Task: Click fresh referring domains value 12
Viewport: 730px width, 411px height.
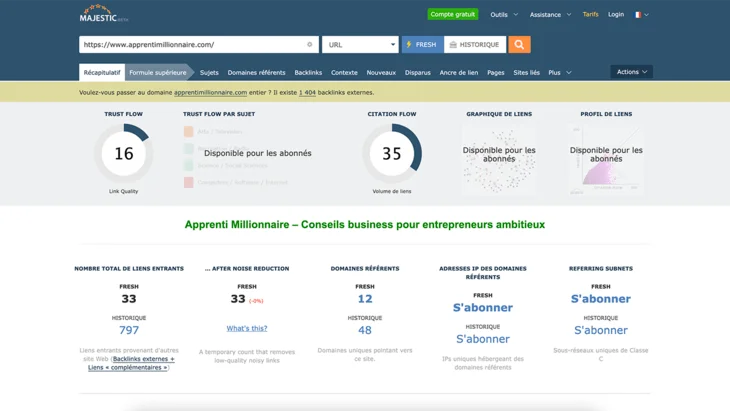Action: click(x=365, y=299)
